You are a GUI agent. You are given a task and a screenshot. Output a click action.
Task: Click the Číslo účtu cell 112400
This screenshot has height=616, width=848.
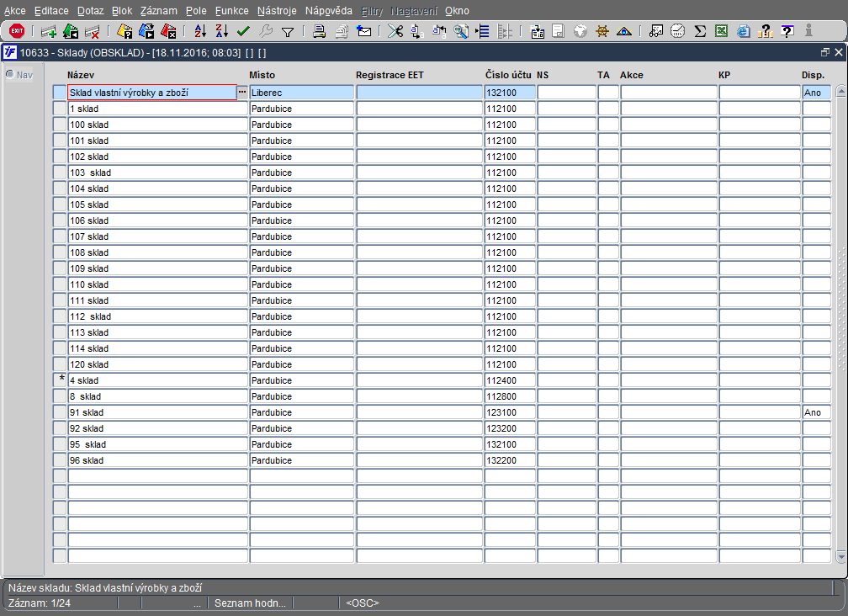tap(510, 380)
